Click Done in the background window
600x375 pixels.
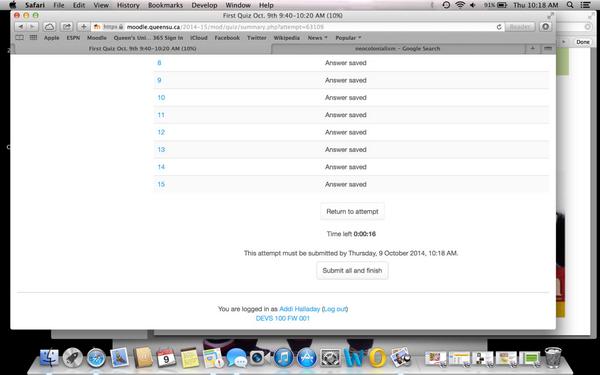pos(583,42)
